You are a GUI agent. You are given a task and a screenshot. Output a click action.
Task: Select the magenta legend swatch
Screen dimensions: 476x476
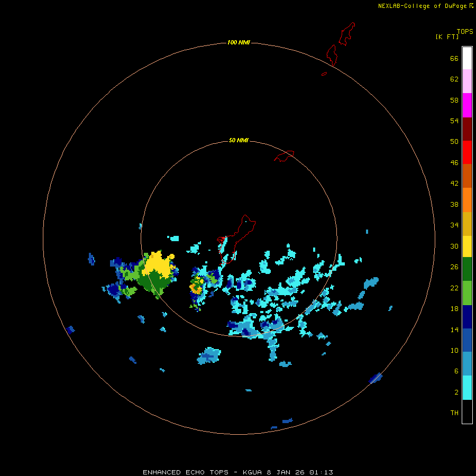pyautogui.click(x=467, y=105)
